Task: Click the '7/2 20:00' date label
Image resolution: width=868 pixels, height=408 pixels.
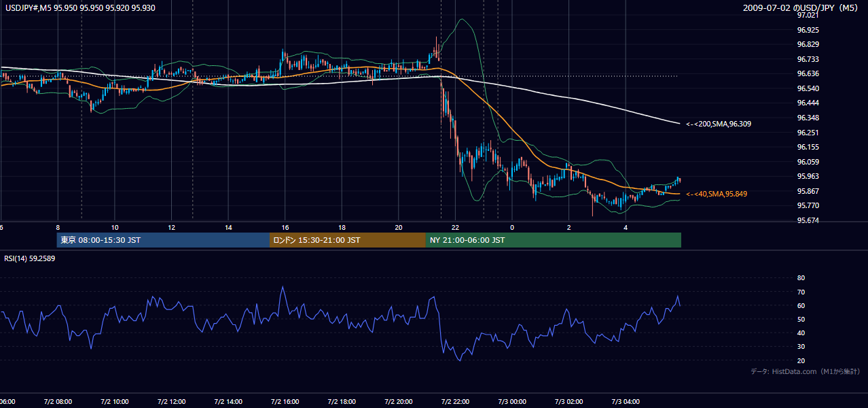Action: coord(399,402)
